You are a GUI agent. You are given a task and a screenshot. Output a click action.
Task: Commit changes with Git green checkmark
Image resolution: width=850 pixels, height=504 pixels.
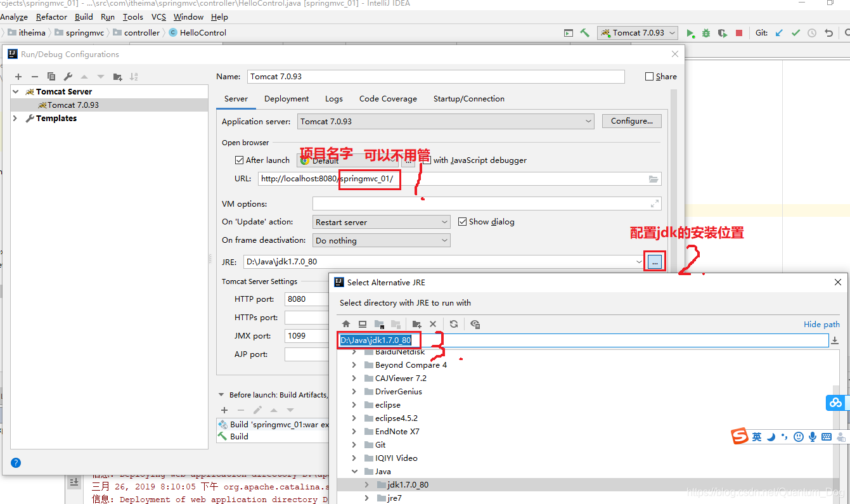point(795,33)
